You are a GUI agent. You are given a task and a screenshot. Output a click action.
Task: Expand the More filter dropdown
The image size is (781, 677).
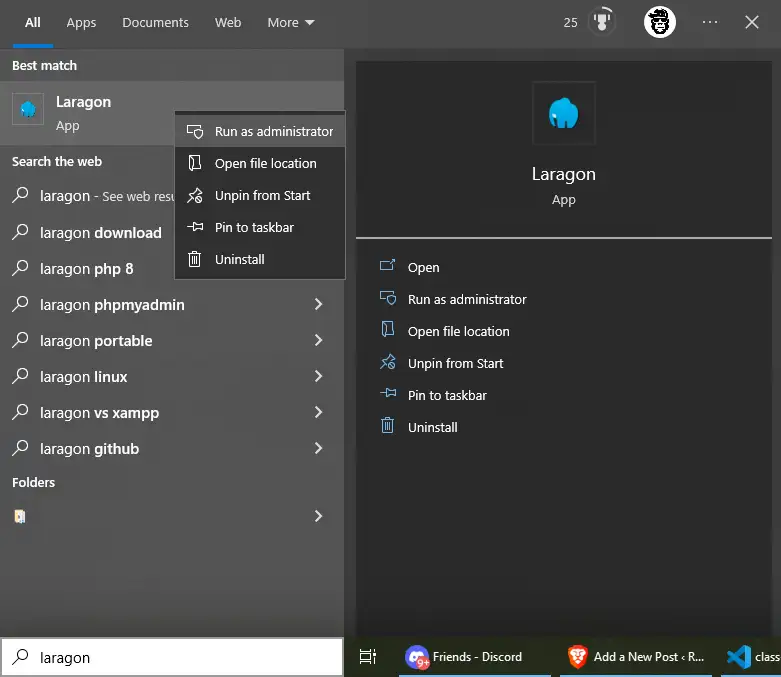(290, 22)
